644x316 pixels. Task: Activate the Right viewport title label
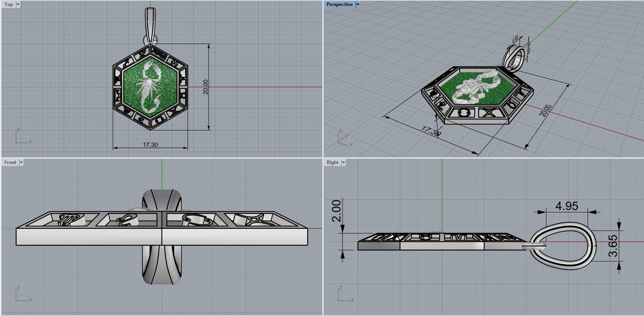click(332, 162)
